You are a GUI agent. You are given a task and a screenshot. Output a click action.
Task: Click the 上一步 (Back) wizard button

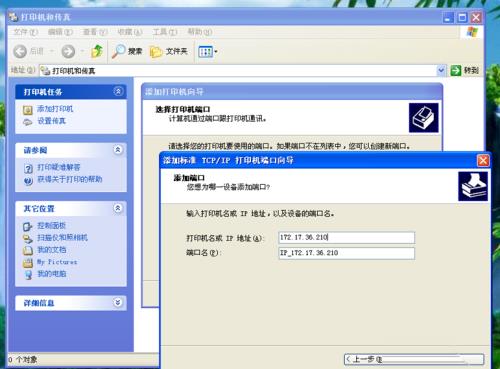(414, 359)
